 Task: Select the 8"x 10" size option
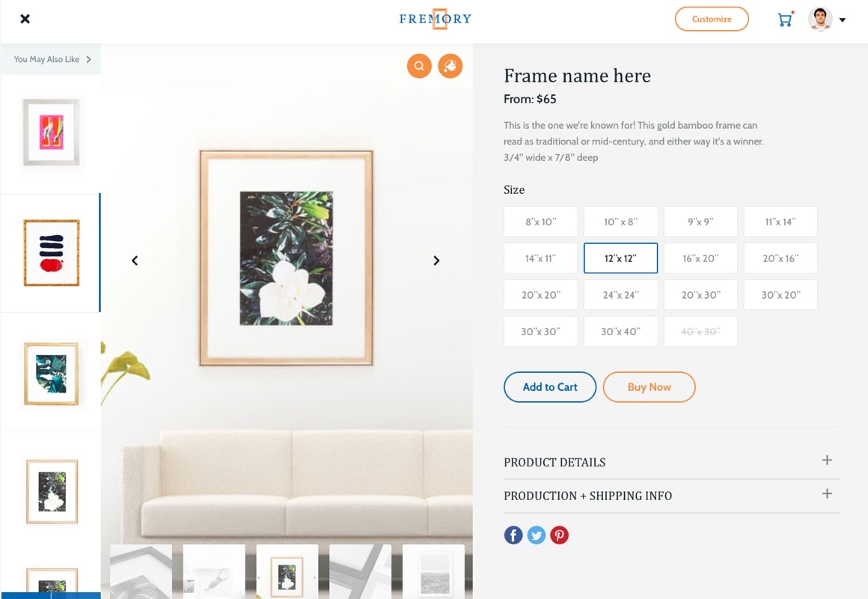tap(541, 222)
